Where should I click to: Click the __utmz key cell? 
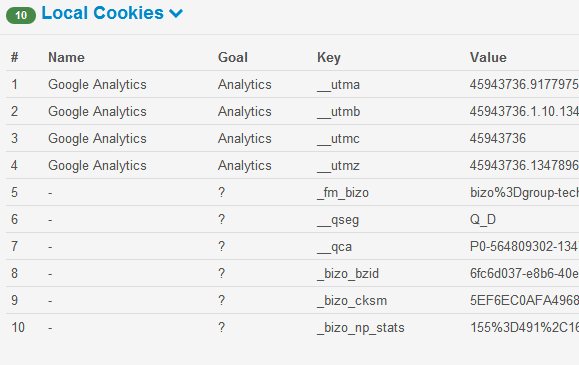point(338,166)
